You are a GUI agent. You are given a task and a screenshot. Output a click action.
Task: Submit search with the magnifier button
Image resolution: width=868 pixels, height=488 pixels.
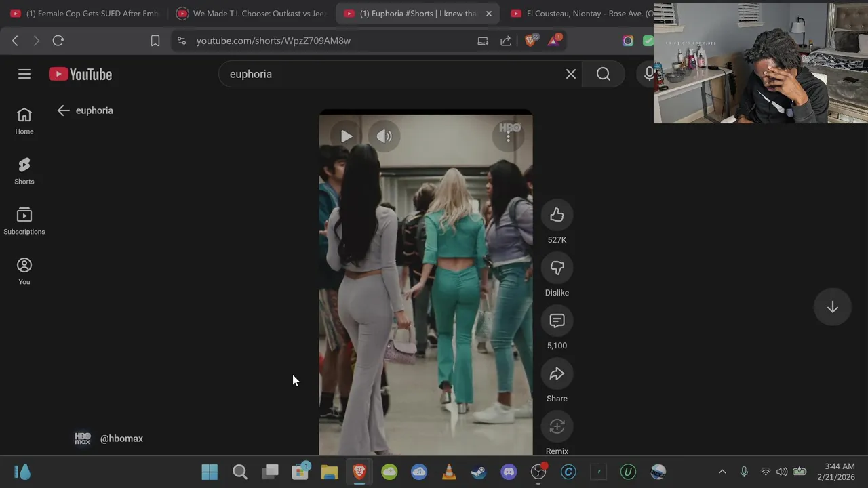(x=604, y=74)
